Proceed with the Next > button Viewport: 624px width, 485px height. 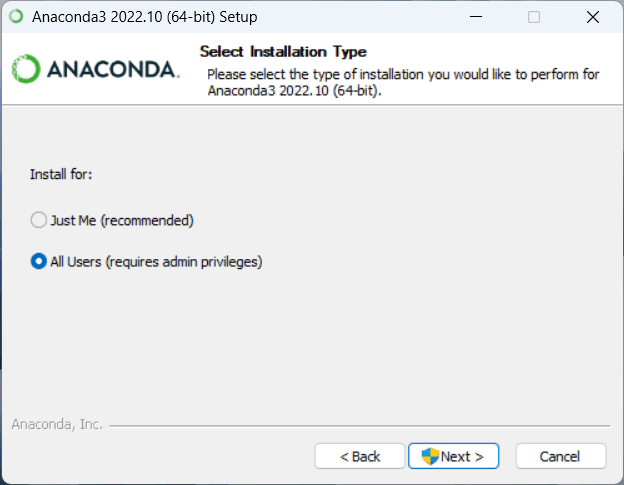click(x=453, y=456)
